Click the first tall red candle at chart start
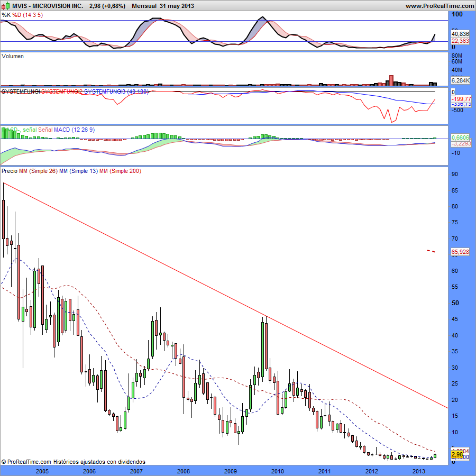476x476 pixels. 3,219
